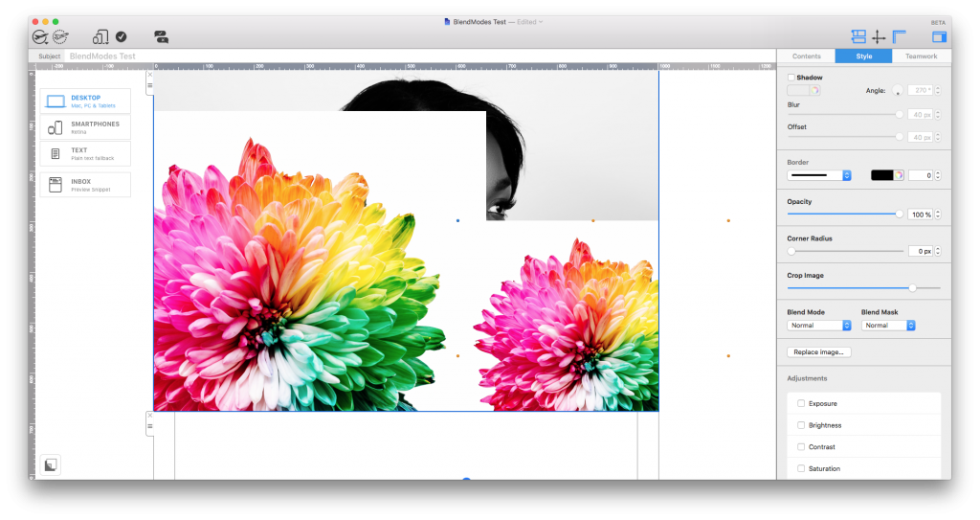Click the checkmark design check icon

click(122, 37)
